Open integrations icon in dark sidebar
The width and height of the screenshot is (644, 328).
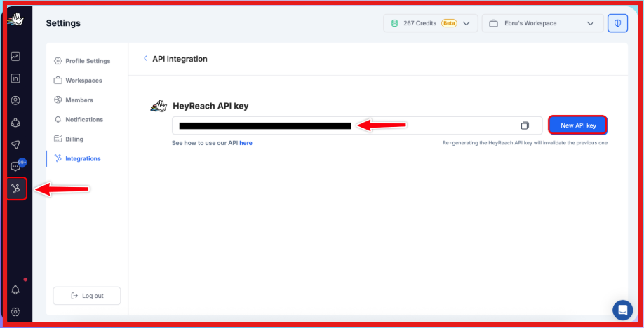[16, 189]
